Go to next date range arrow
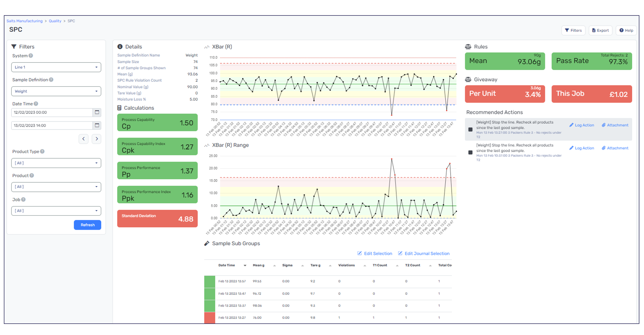This screenshot has height=335, width=644. pyautogui.click(x=97, y=139)
